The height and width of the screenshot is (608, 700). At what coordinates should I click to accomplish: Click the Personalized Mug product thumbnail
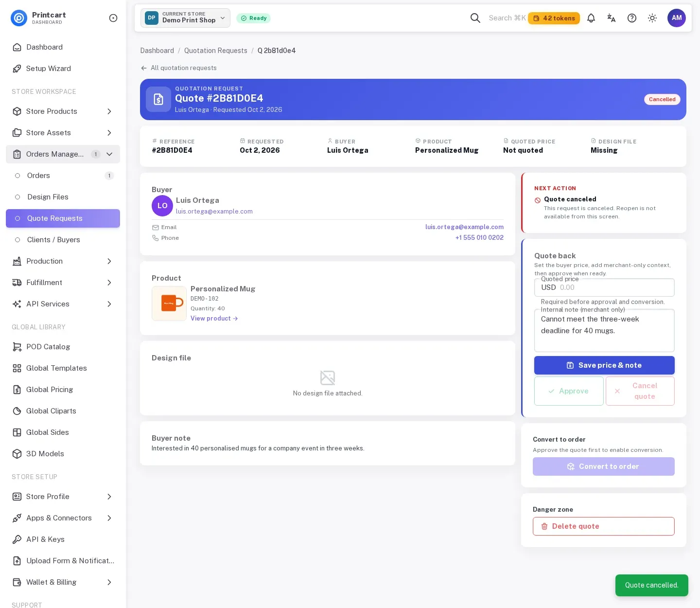[169, 304]
